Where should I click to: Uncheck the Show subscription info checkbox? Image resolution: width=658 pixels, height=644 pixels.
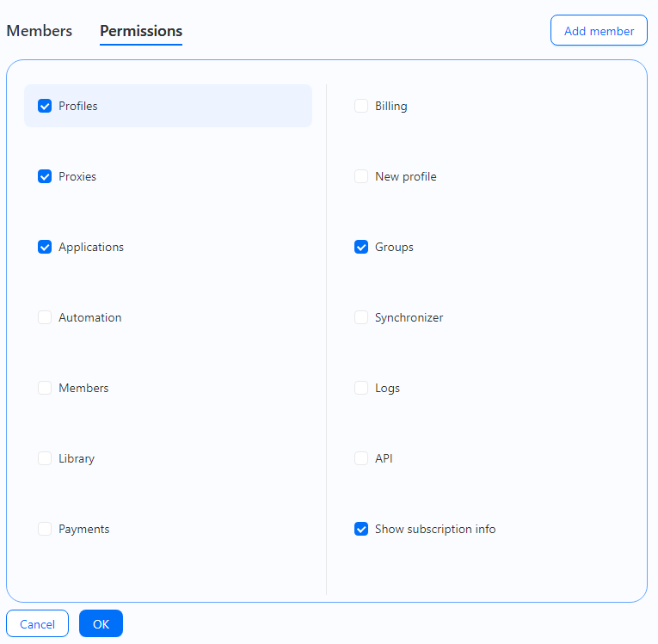tap(361, 529)
